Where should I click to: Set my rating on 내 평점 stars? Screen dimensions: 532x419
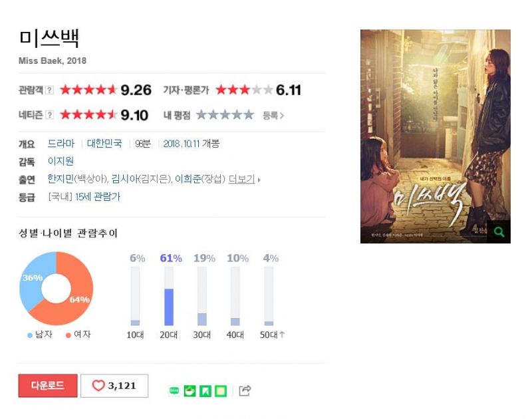(225, 115)
